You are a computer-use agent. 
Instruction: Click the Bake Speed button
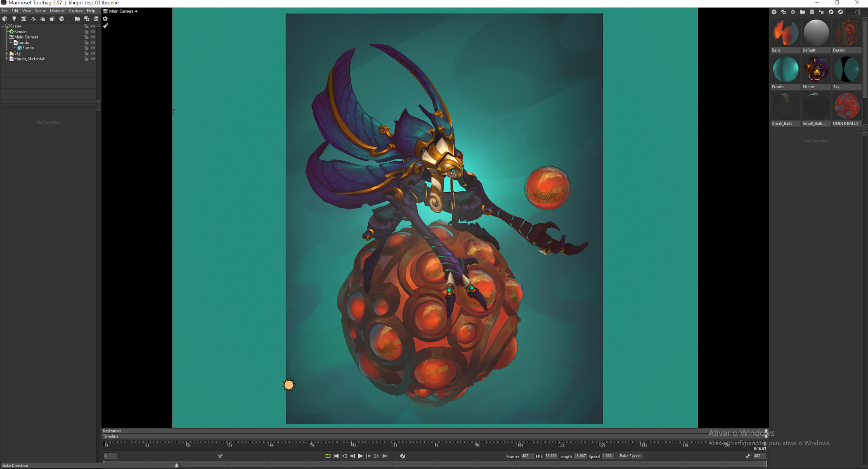point(630,456)
